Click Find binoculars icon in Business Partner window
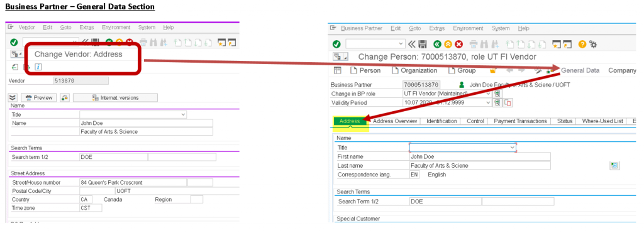644x233 pixels. pyautogui.click(x=484, y=45)
